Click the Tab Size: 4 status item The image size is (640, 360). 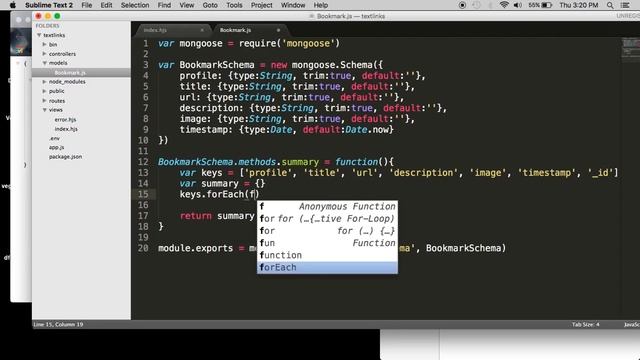(585, 324)
